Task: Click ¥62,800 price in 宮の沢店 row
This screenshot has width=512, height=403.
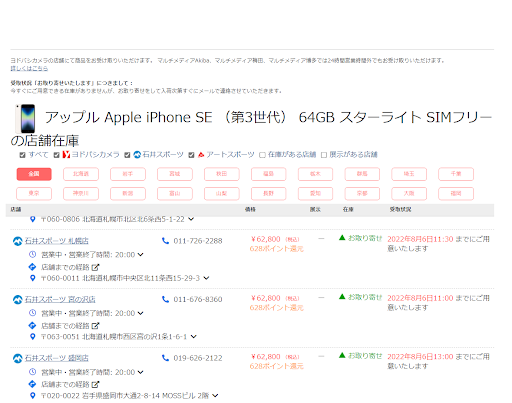Action: (x=266, y=298)
